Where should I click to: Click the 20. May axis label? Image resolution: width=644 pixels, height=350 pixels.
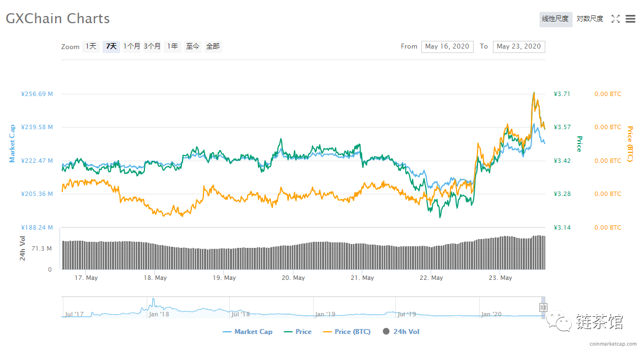click(x=293, y=278)
